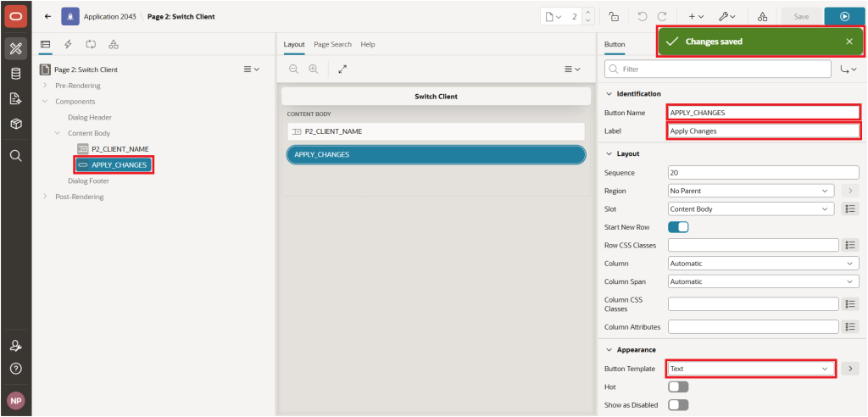Open the page lock icon

[614, 17]
